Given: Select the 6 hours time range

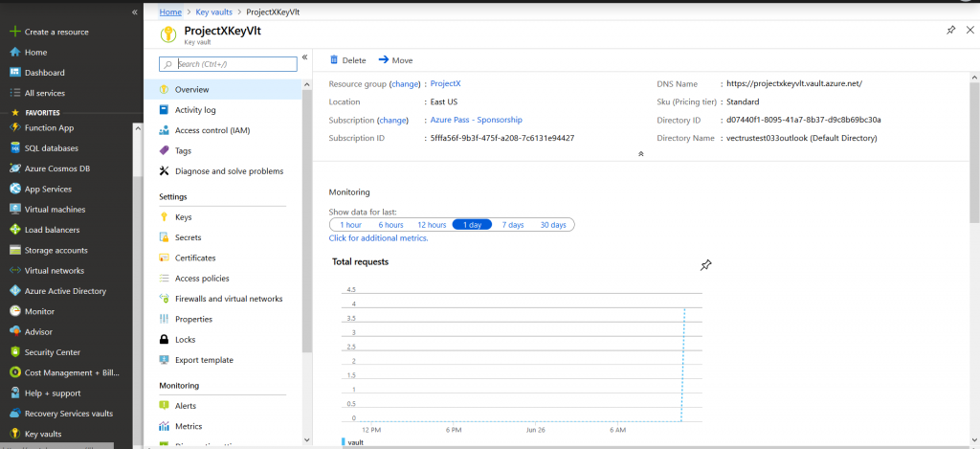Looking at the screenshot, I should [390, 224].
